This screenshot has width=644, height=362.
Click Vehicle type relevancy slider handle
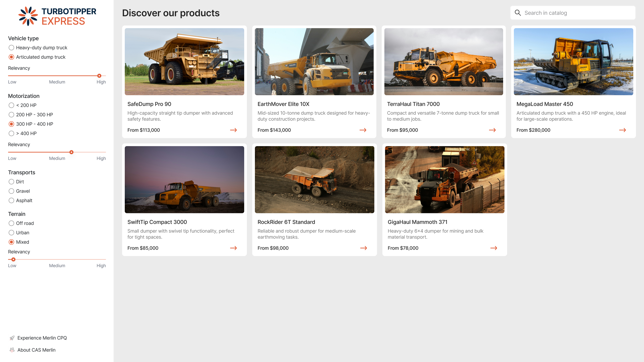point(99,76)
